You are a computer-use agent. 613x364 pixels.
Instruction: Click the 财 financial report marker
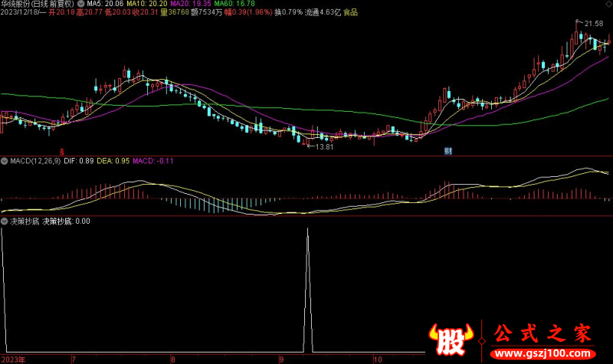(448, 151)
